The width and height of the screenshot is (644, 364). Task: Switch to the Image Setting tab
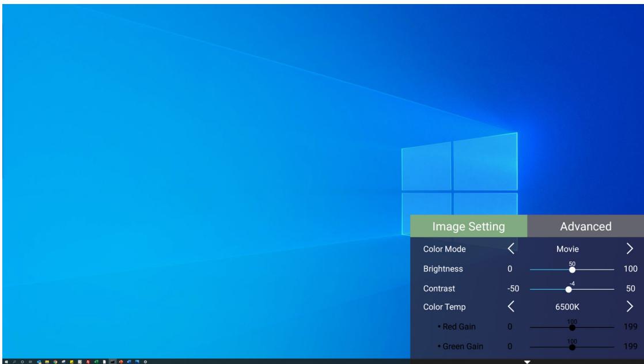469,226
